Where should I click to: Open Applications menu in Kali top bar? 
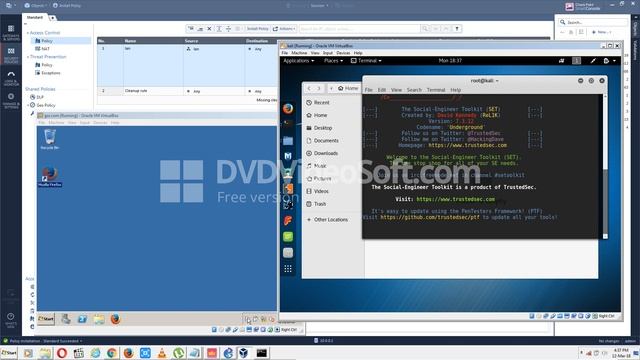tap(299, 61)
